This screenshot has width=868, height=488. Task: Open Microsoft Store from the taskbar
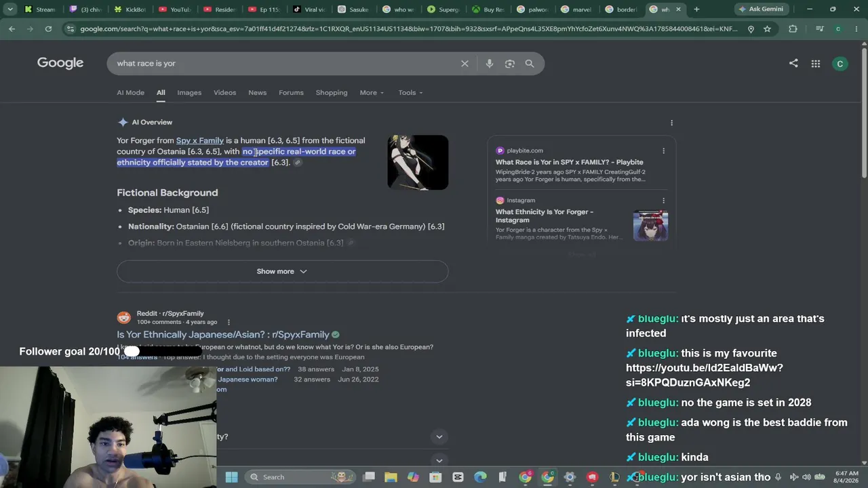[x=435, y=477]
